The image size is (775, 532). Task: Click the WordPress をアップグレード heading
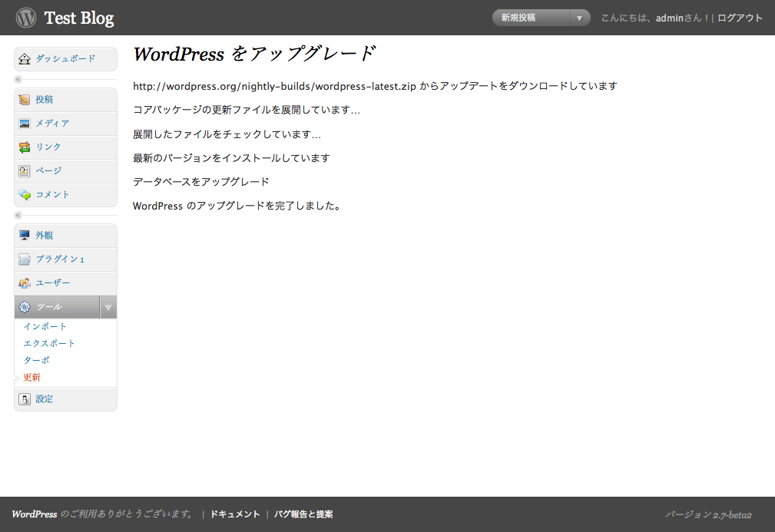(254, 54)
